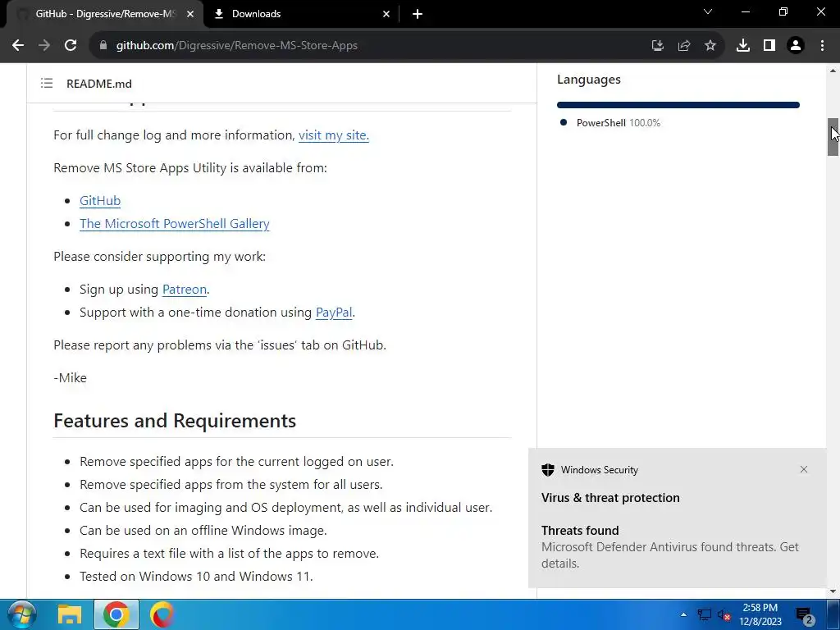Reload the GitHub page
Image resolution: width=840 pixels, height=630 pixels.
tap(71, 46)
